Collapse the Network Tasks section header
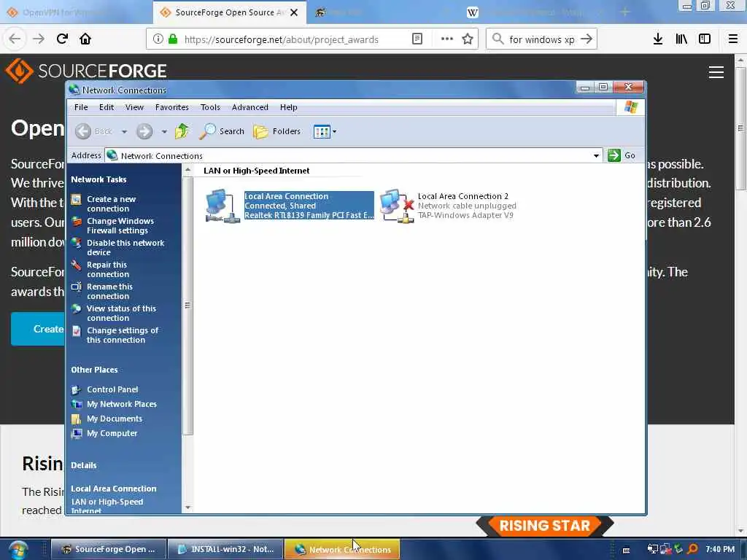747x560 pixels. coord(98,179)
